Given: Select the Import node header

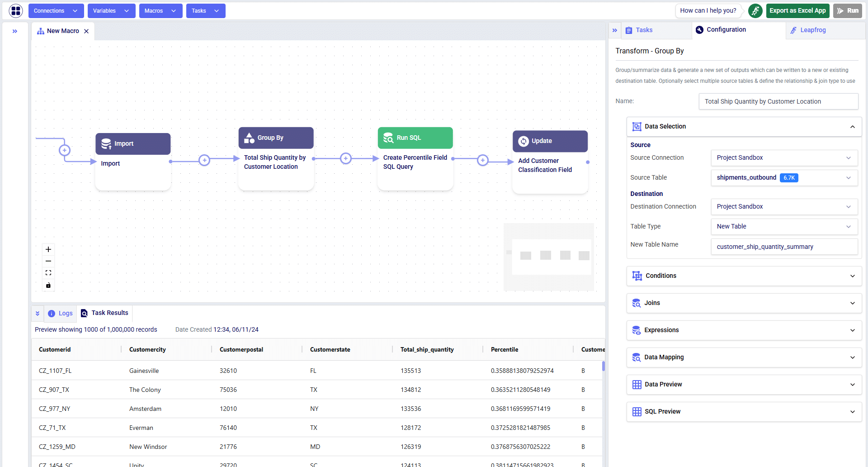Looking at the screenshot, I should [x=133, y=143].
